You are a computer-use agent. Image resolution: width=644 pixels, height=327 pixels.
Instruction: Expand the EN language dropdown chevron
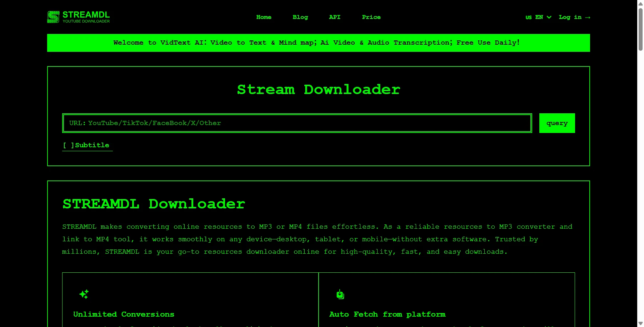pos(549,17)
